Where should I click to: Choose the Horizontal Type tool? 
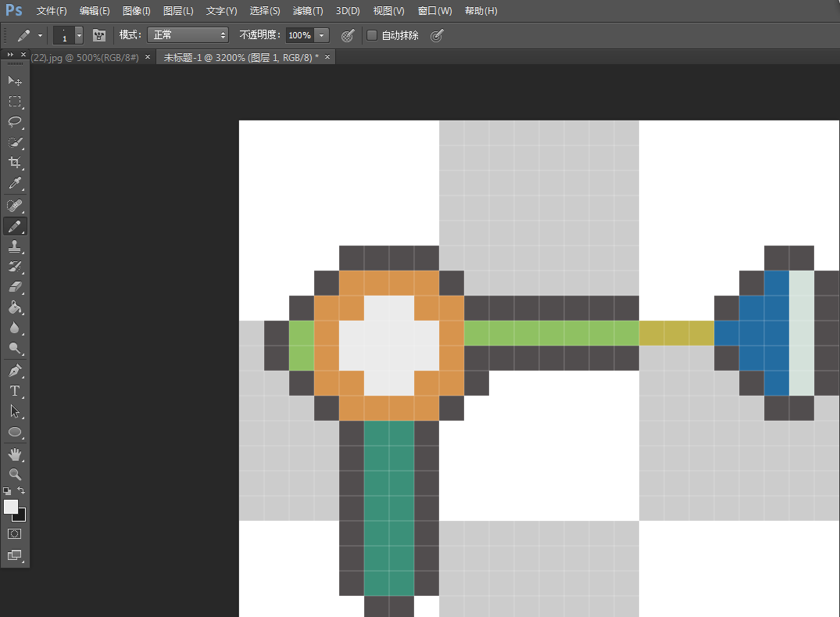click(15, 391)
